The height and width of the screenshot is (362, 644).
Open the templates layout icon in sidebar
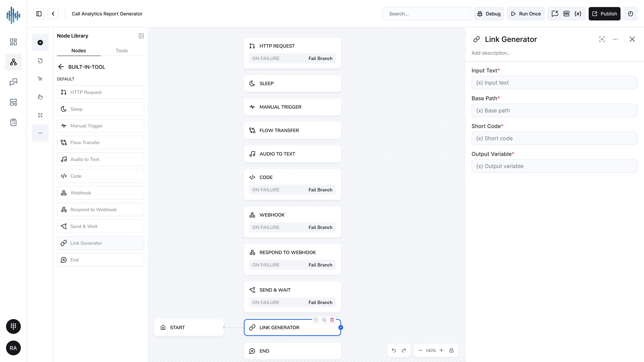13,102
